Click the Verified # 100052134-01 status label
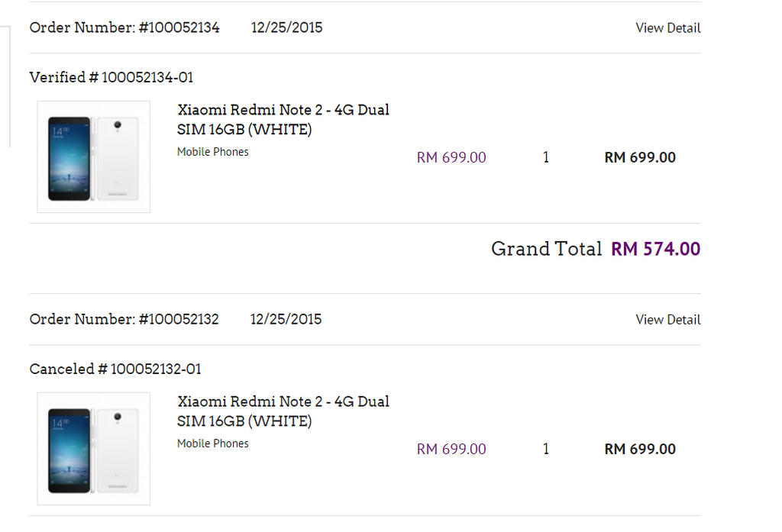The width and height of the screenshot is (782, 532). (111, 78)
